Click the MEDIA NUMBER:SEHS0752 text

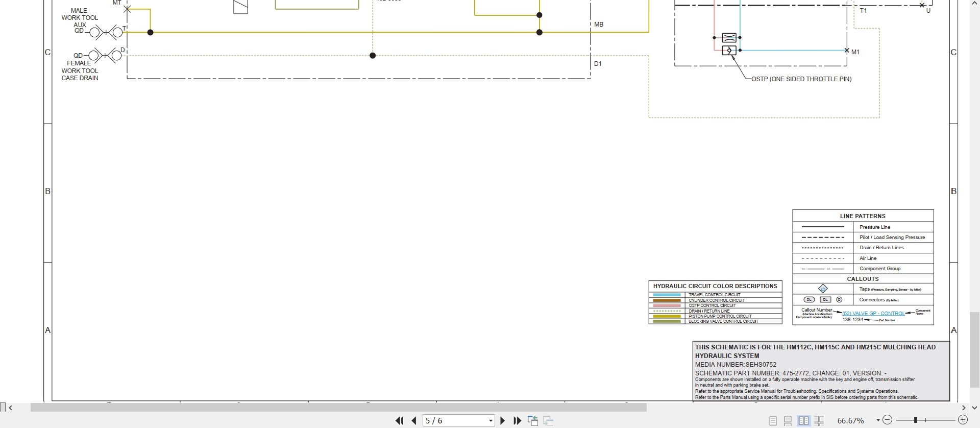click(x=736, y=365)
